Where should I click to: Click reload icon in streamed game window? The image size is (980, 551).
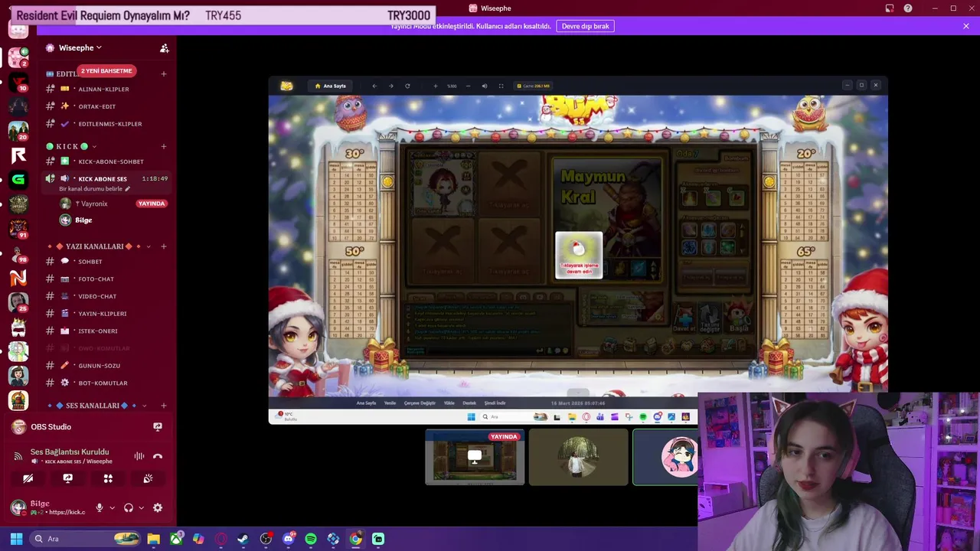tap(407, 86)
